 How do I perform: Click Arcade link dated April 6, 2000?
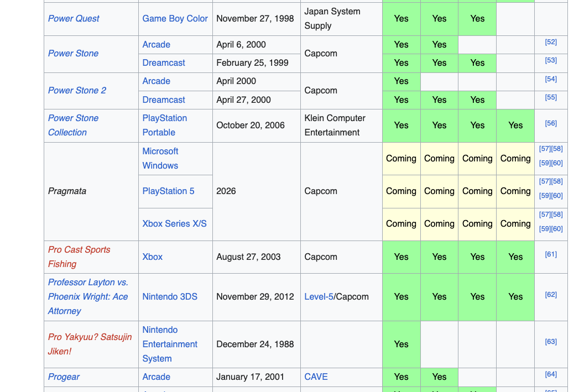point(156,45)
